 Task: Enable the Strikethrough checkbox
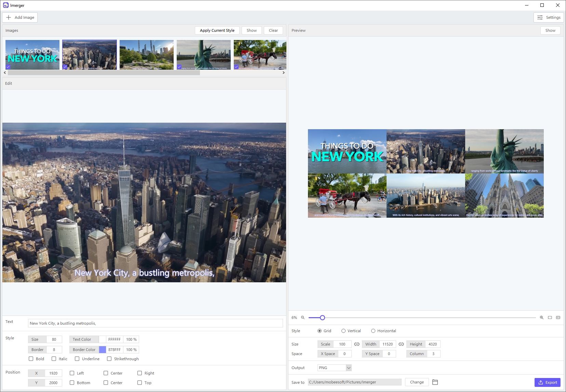[x=109, y=359]
